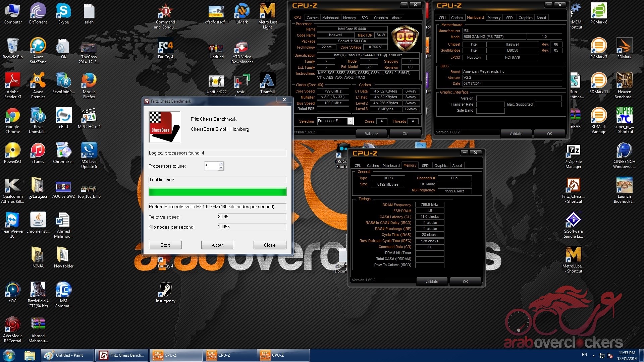The image size is (644, 362).
Task: Decrease the Processors to use spinner
Action: 221,168
